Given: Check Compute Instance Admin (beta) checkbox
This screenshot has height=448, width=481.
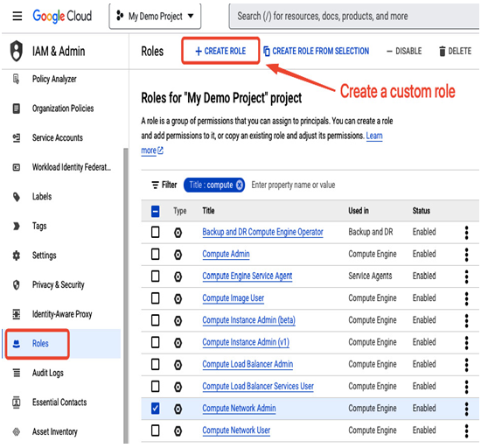Looking at the screenshot, I should (156, 320).
